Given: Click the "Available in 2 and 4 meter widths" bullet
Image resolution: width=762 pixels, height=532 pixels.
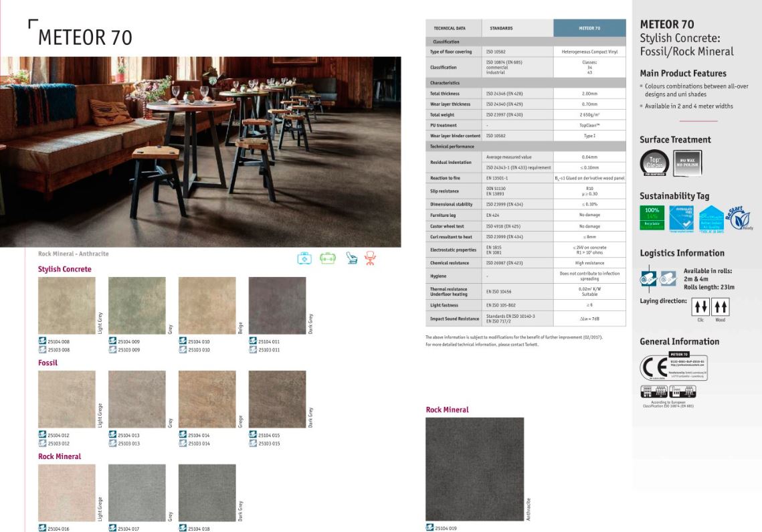Looking at the screenshot, I should [x=688, y=106].
